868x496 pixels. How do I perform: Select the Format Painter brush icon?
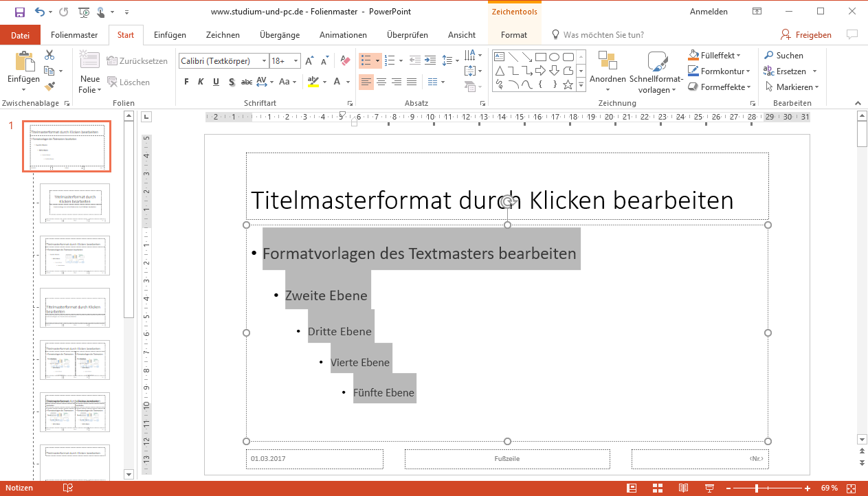coord(49,87)
